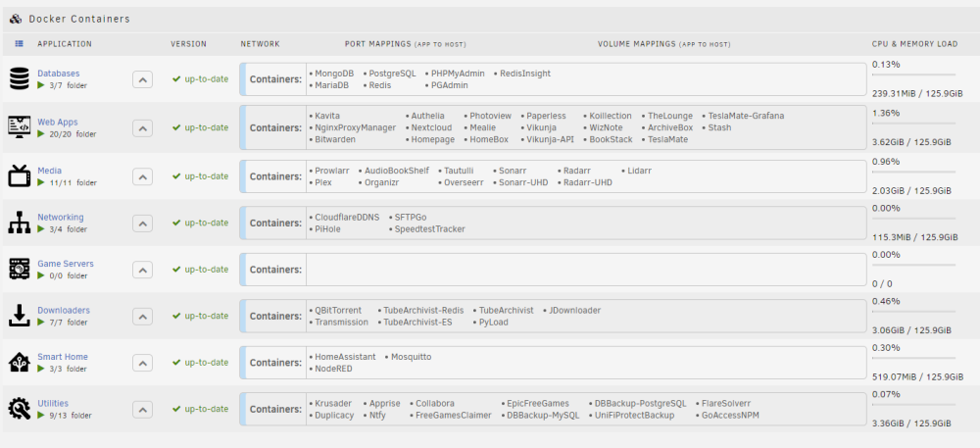
Task: Collapse the Smart Home folder
Action: pos(142,363)
